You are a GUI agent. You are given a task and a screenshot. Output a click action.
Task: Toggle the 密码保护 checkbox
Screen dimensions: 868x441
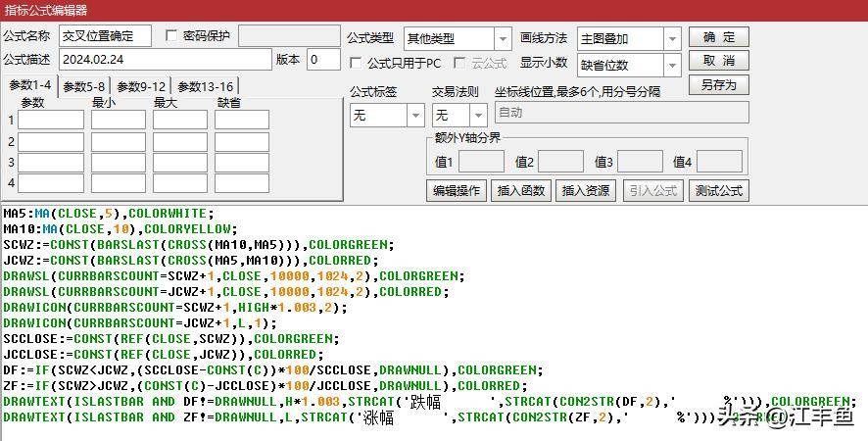point(171,36)
